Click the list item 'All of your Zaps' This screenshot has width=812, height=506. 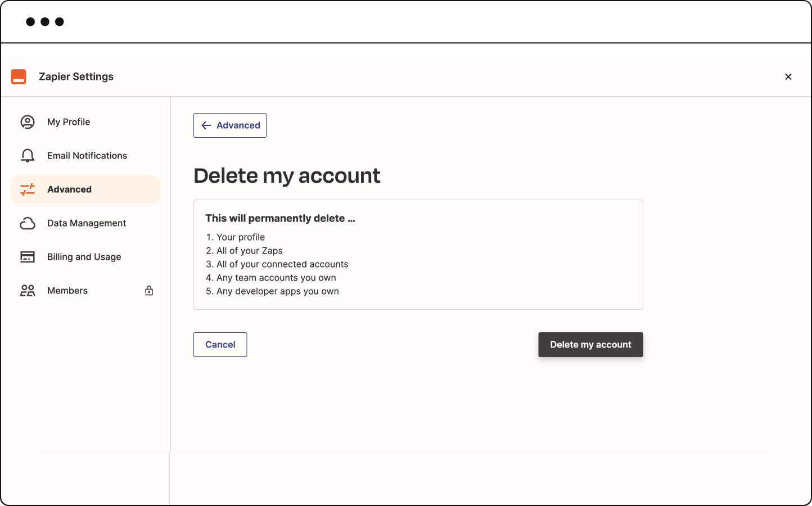tap(250, 251)
